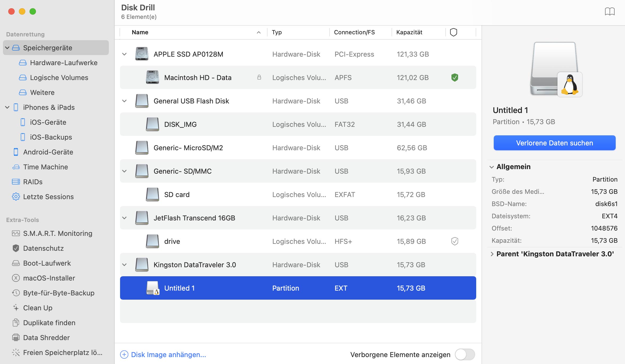Image resolution: width=625 pixels, height=364 pixels.
Task: Select drive HFS+ volume row
Action: [x=298, y=241]
